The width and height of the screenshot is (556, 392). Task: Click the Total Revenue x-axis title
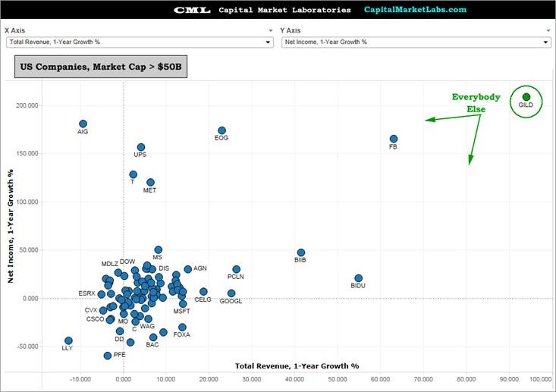pyautogui.click(x=297, y=366)
